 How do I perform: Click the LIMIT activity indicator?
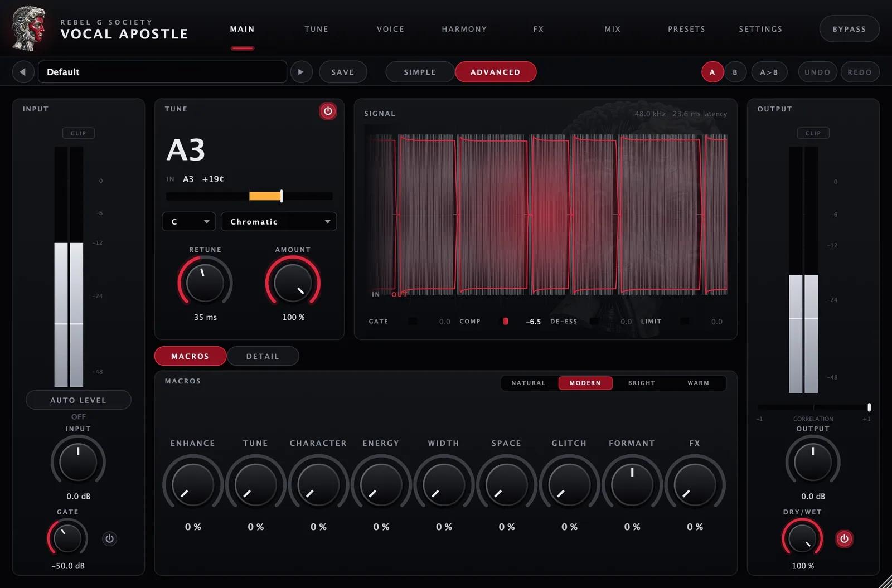click(685, 321)
